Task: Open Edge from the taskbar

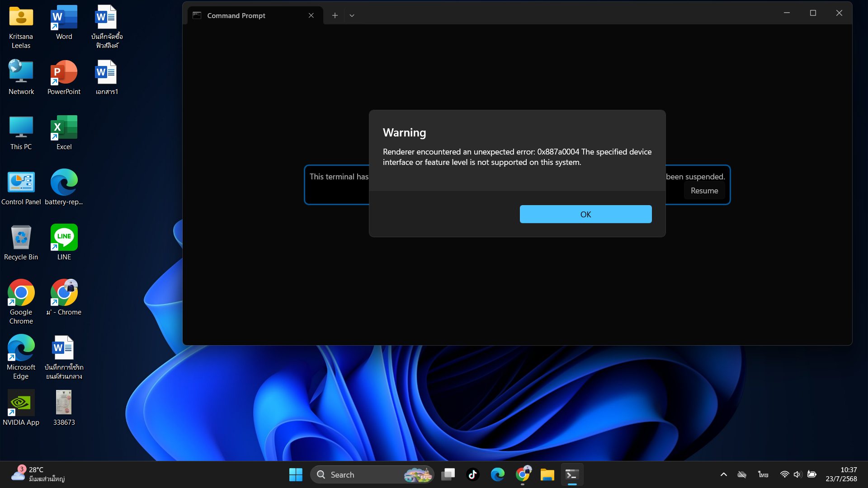Action: click(x=498, y=474)
